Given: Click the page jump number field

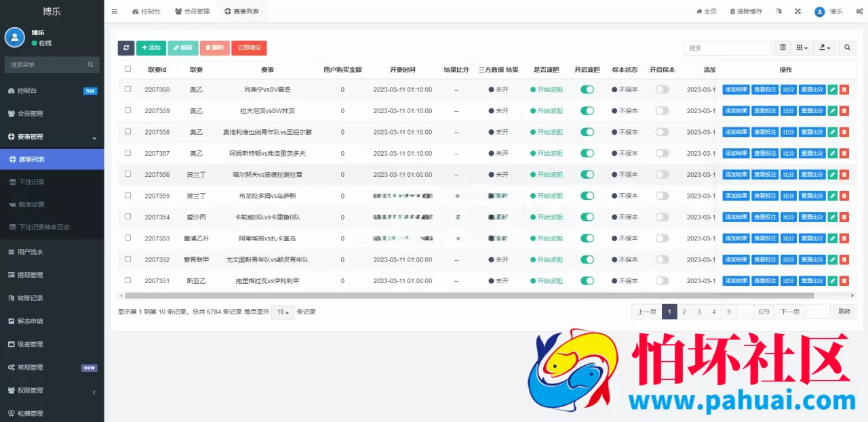Looking at the screenshot, I should pyautogui.click(x=819, y=312).
